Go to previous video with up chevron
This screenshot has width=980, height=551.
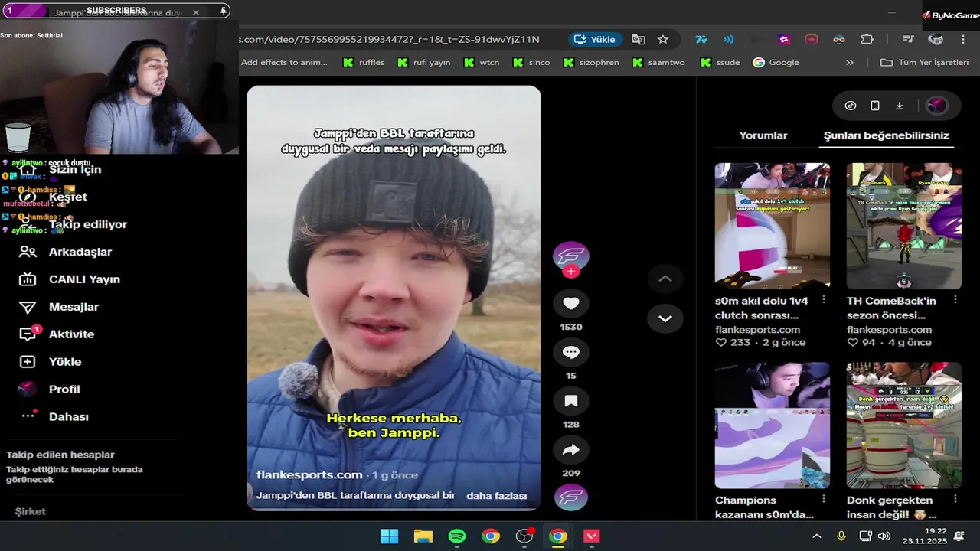click(x=665, y=279)
